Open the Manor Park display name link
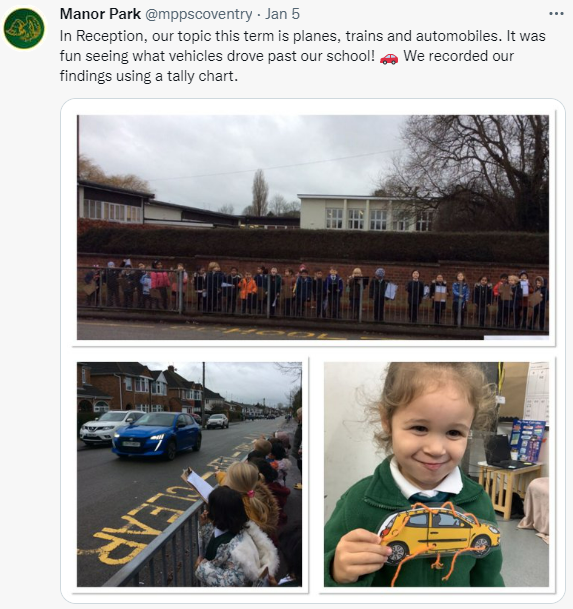The image size is (573, 609). (x=100, y=14)
